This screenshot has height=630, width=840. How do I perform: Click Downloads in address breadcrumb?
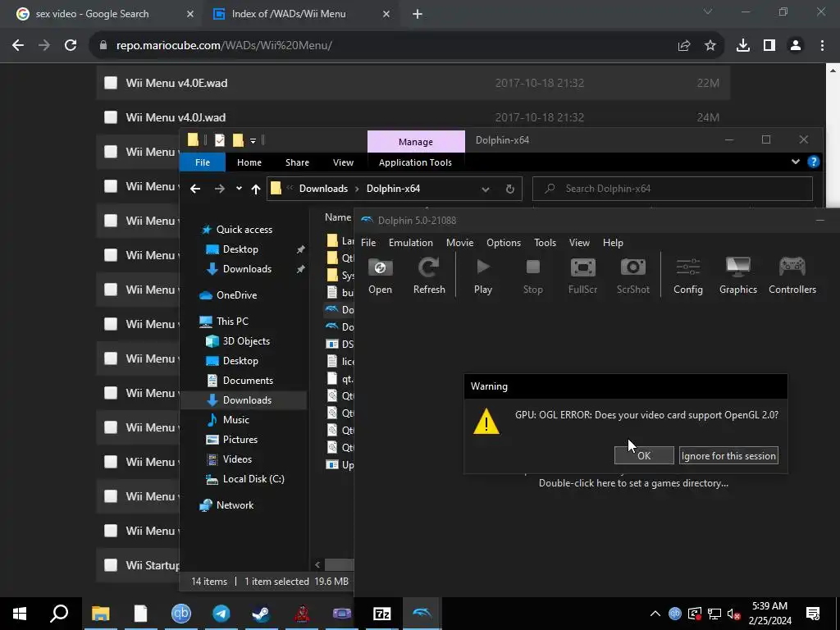[x=323, y=189]
